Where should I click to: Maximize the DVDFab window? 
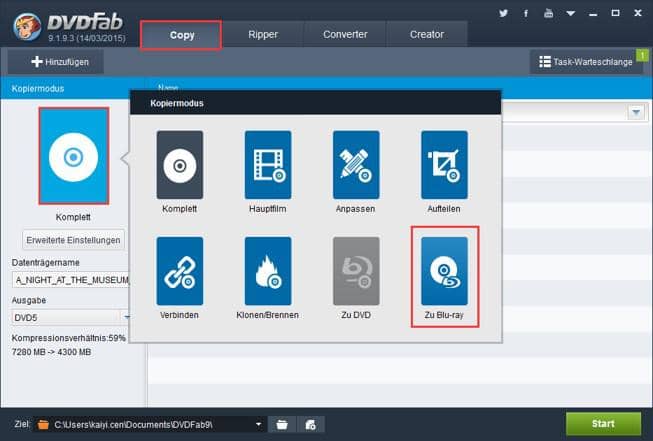point(616,13)
